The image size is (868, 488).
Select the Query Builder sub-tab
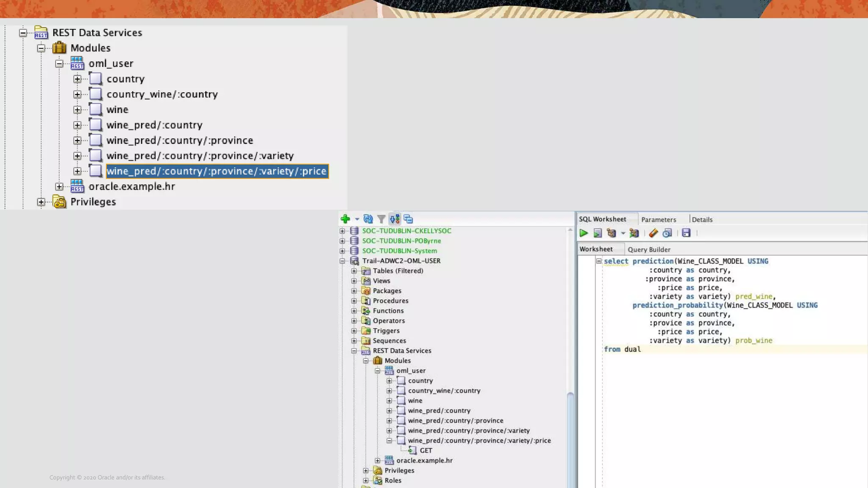pyautogui.click(x=649, y=250)
